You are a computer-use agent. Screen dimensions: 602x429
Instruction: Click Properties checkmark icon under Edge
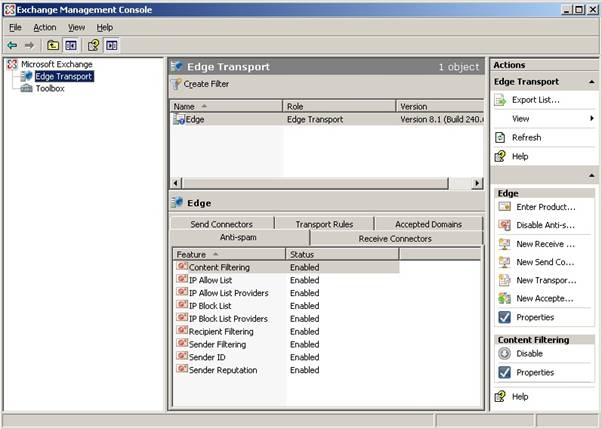click(504, 317)
